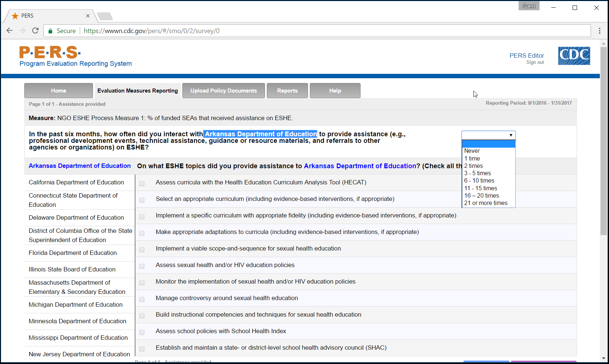Image resolution: width=609 pixels, height=364 pixels.
Task: Click the scrollbar up arrow
Action: coord(603,44)
